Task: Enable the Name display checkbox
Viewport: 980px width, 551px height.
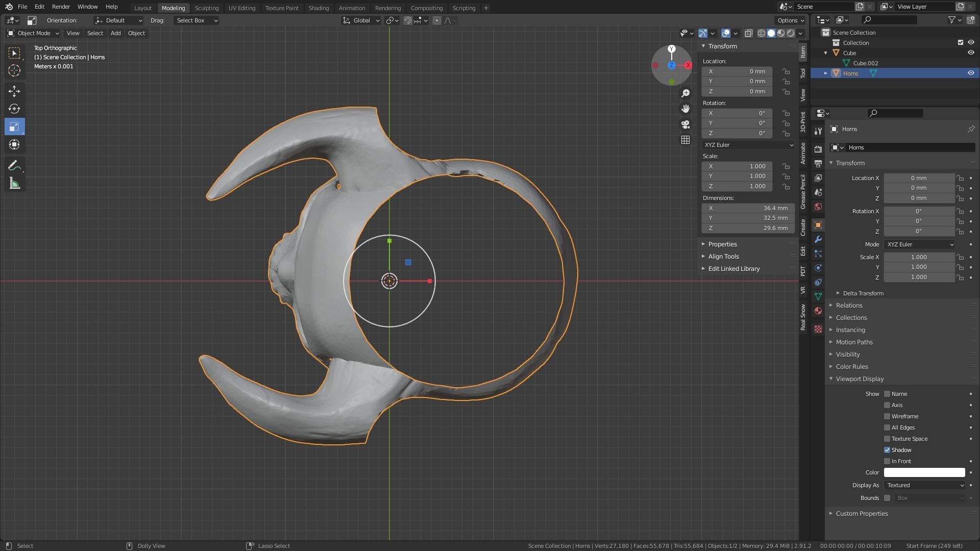Action: pyautogui.click(x=887, y=394)
